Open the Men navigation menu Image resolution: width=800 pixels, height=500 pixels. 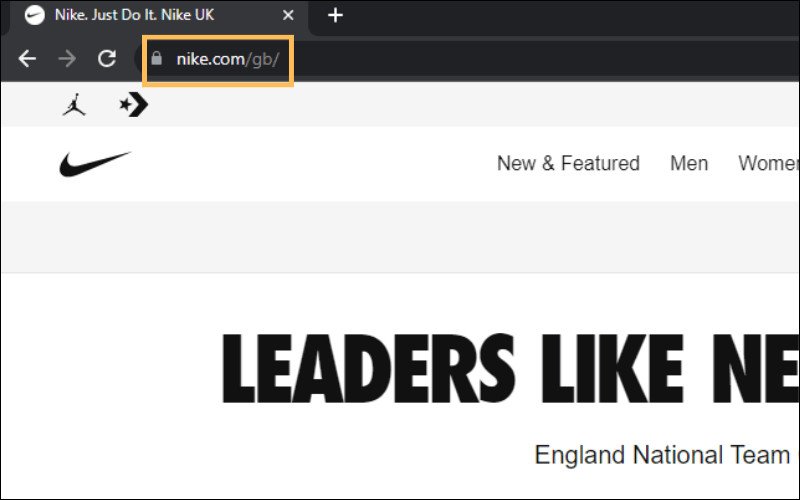pos(689,164)
